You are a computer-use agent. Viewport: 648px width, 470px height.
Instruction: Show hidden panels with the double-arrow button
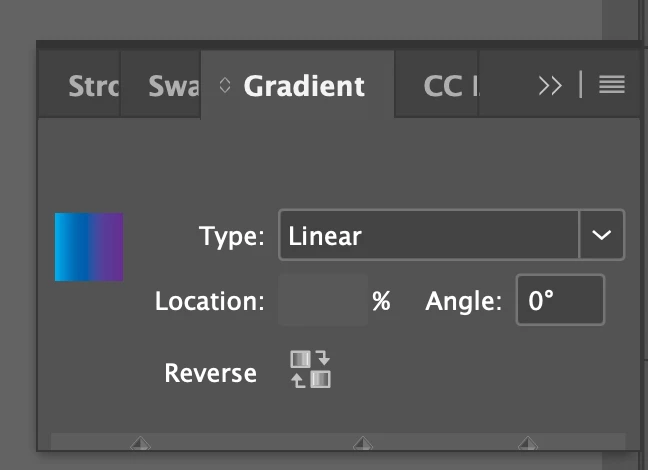click(550, 85)
